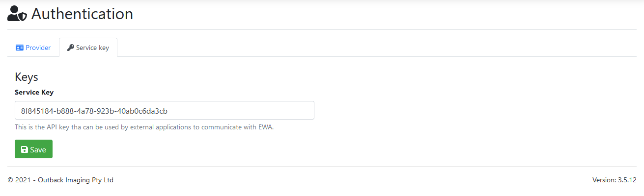Switch to the Provider tab
Viewport: 644px width, 196px height.
pyautogui.click(x=33, y=48)
